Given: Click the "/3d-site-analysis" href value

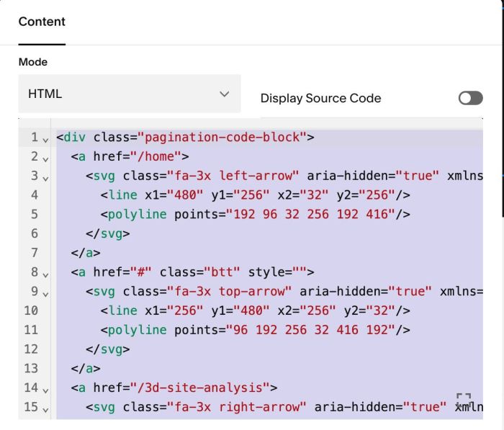Looking at the screenshot, I should [x=200, y=388].
